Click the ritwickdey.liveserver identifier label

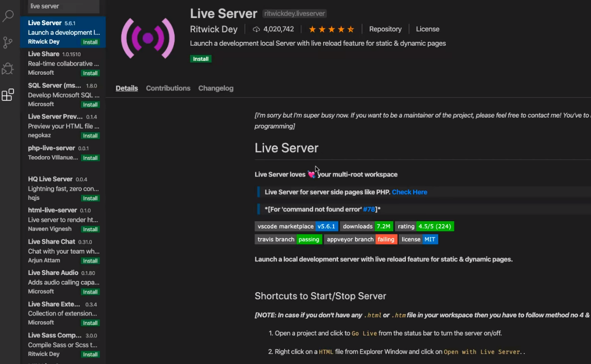click(295, 14)
